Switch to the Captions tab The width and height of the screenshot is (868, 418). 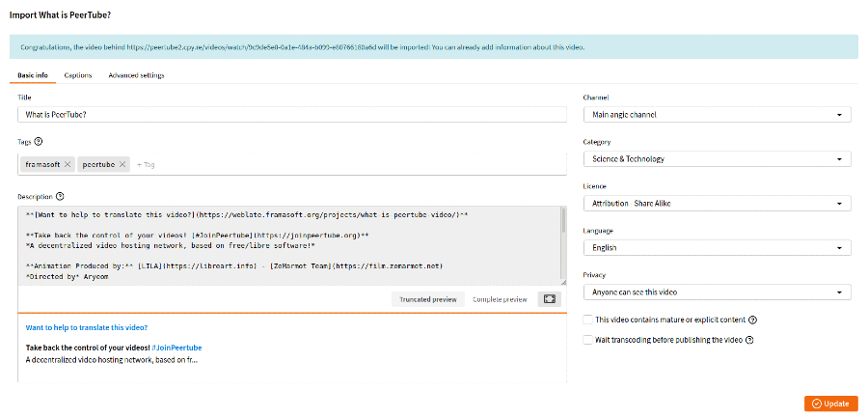click(77, 75)
